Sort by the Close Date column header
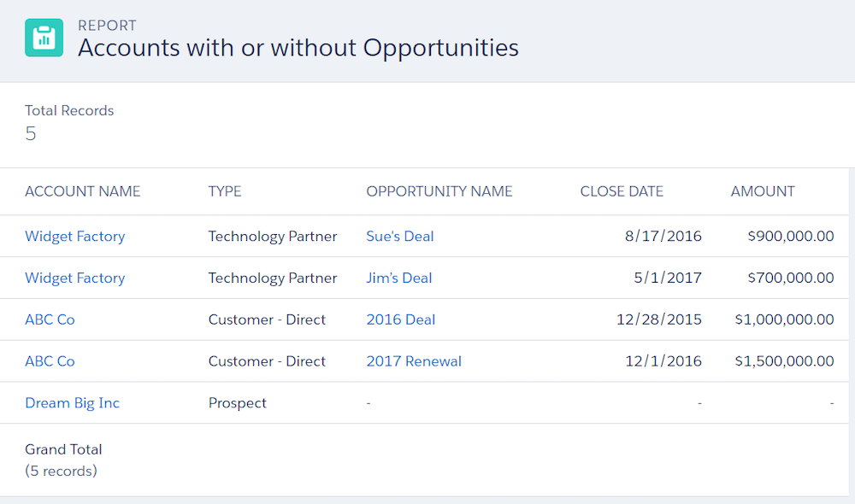The width and height of the screenshot is (855, 504). [x=622, y=191]
